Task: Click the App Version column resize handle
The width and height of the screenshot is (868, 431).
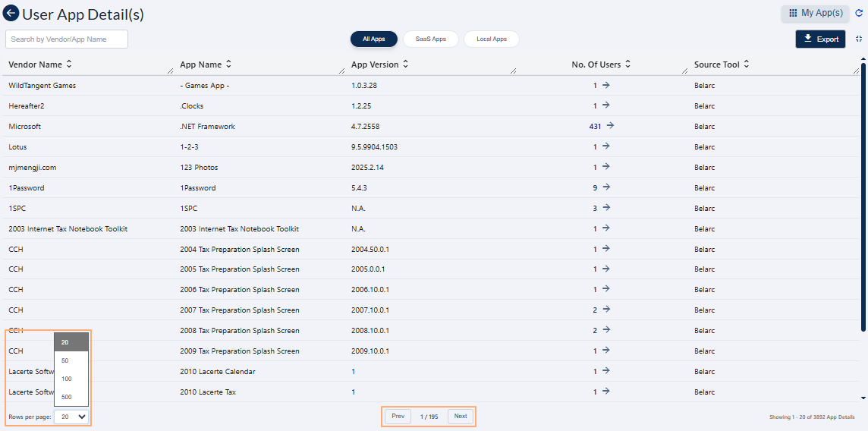Action: pyautogui.click(x=513, y=71)
